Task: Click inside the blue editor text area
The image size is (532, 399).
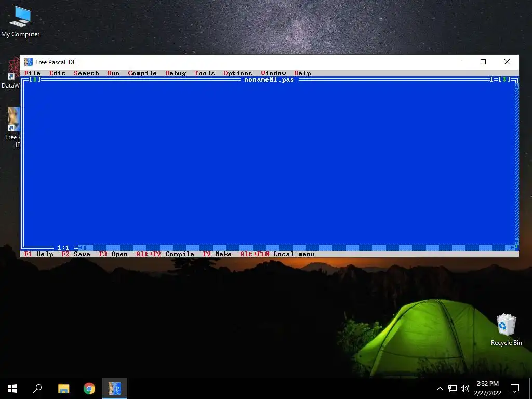Action: [x=269, y=164]
